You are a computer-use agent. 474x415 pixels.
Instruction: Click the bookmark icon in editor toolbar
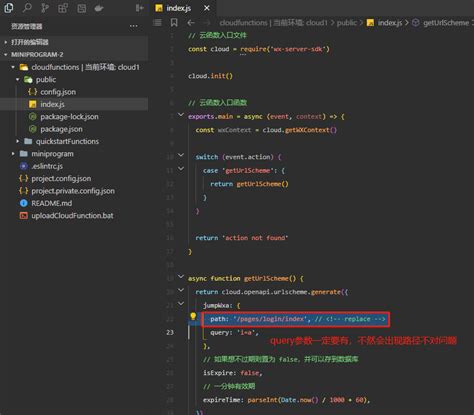tap(174, 23)
